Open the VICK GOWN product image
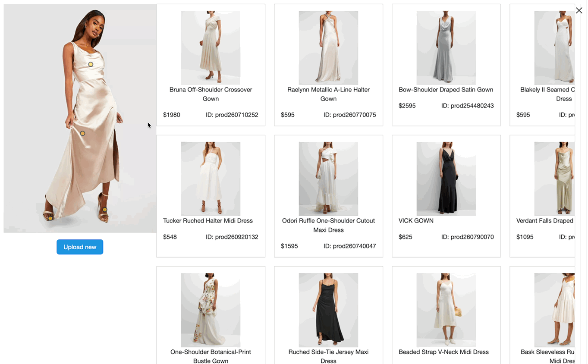The height and width of the screenshot is (364, 588). click(446, 179)
